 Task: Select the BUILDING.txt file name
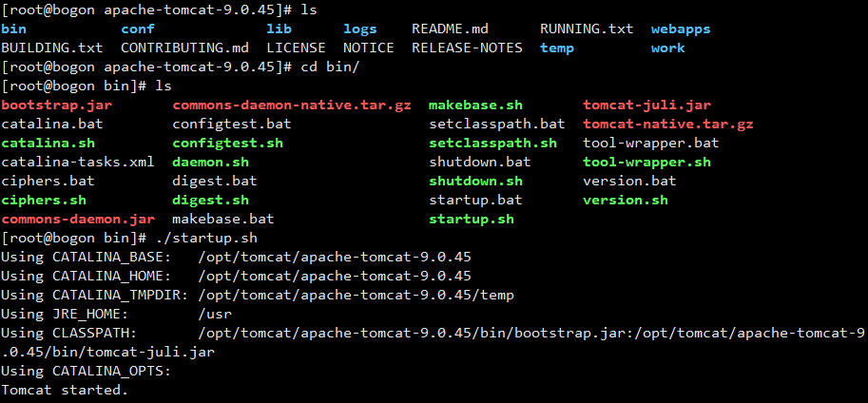coord(52,48)
